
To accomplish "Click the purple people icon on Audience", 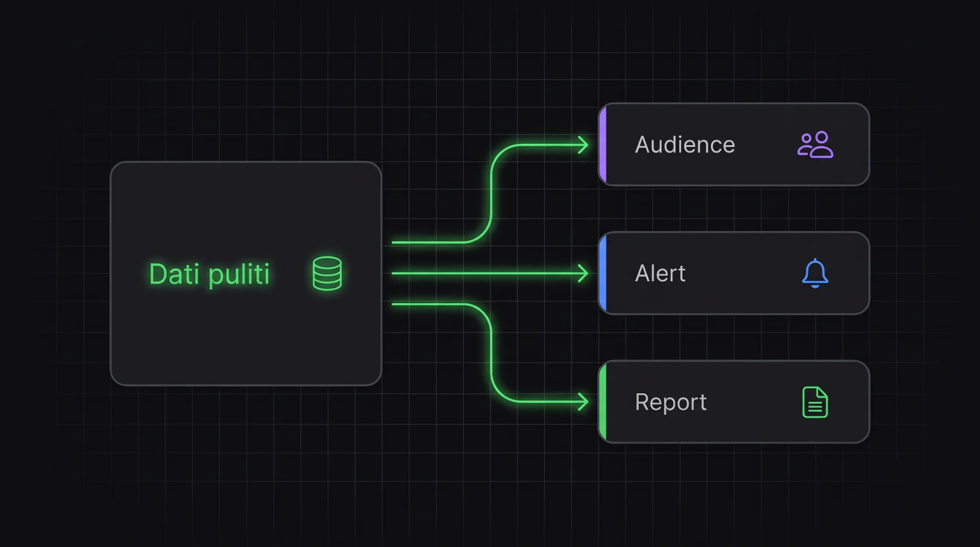I will click(815, 145).
